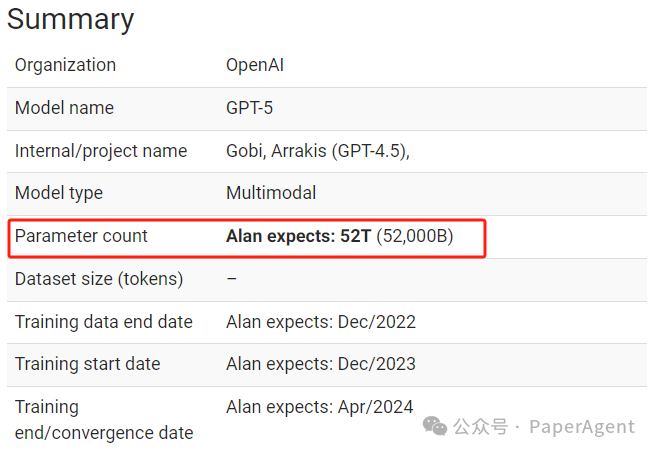Click the Parameter count label

[81, 236]
